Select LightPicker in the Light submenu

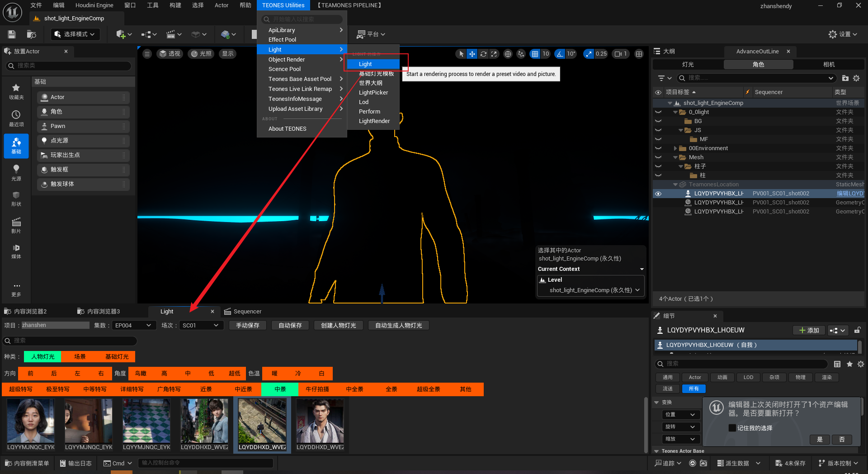(x=373, y=92)
